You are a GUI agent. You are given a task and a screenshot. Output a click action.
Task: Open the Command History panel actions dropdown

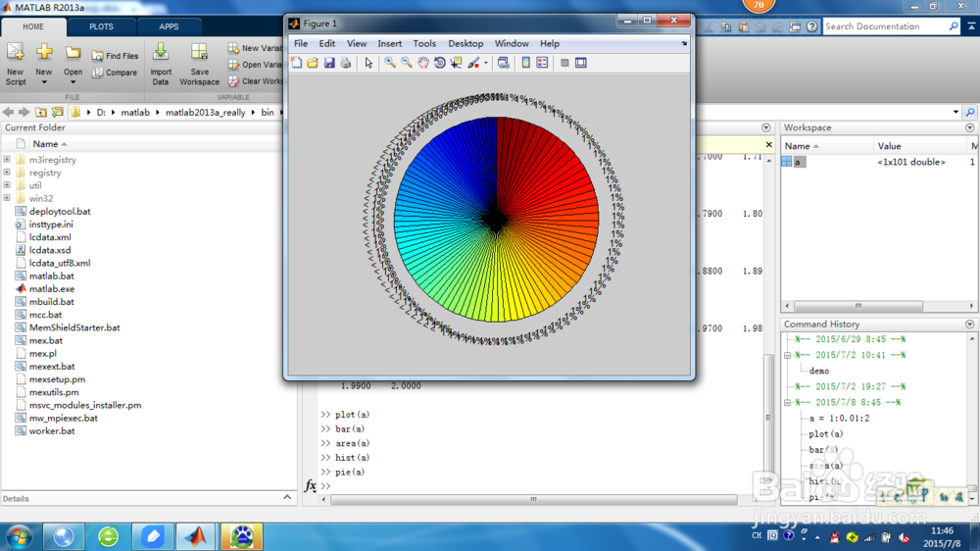point(969,324)
